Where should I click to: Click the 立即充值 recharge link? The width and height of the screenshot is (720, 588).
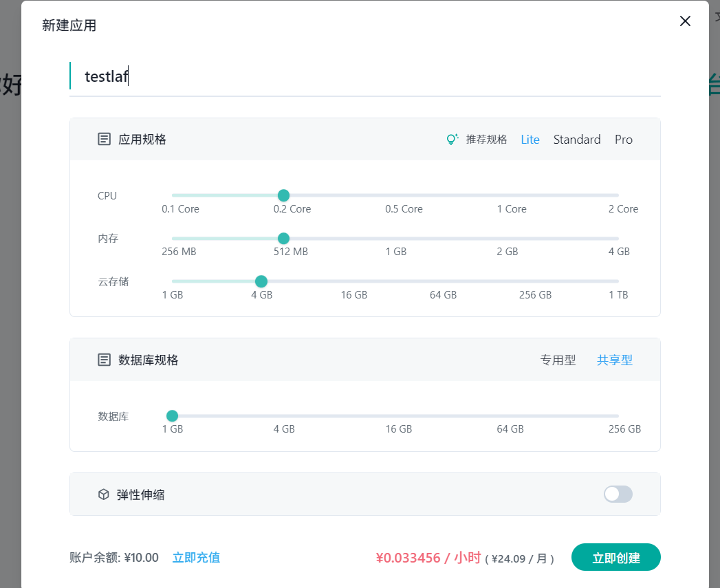(x=196, y=558)
